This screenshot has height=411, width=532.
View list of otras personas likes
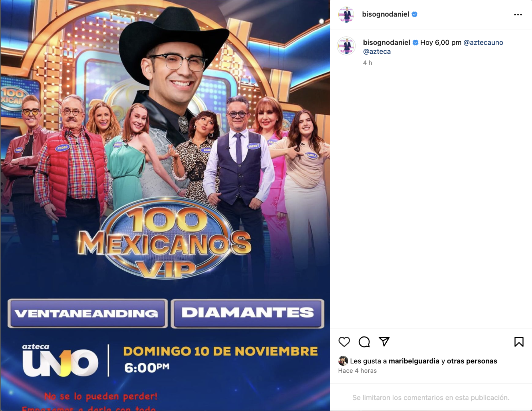472,361
